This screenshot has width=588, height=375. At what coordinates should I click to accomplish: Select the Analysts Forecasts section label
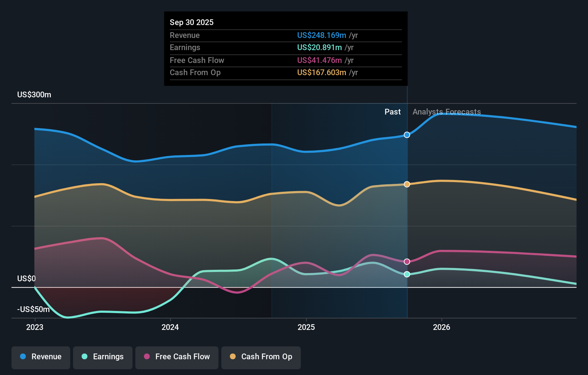coord(446,112)
